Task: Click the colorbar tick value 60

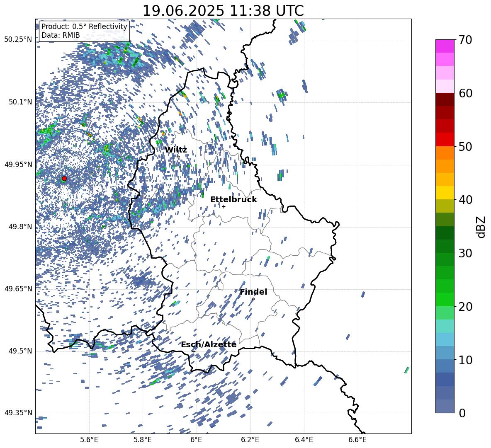Action: pyautogui.click(x=465, y=93)
